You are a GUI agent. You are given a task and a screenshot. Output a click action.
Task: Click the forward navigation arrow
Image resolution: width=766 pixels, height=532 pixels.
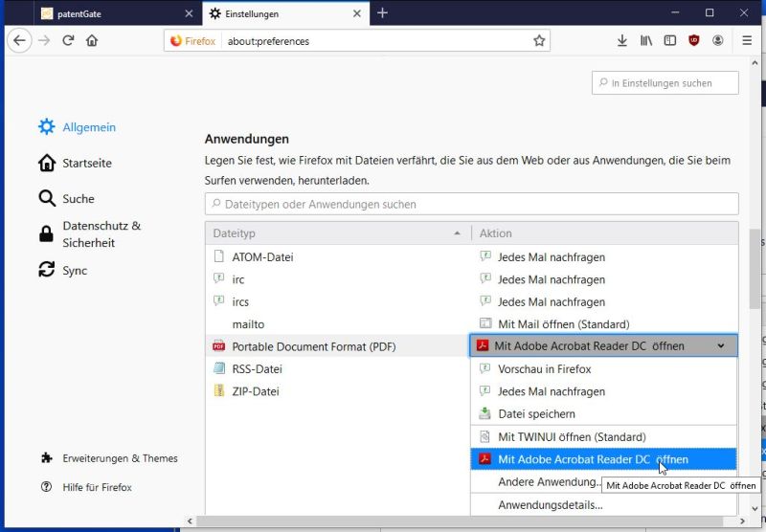coord(44,40)
